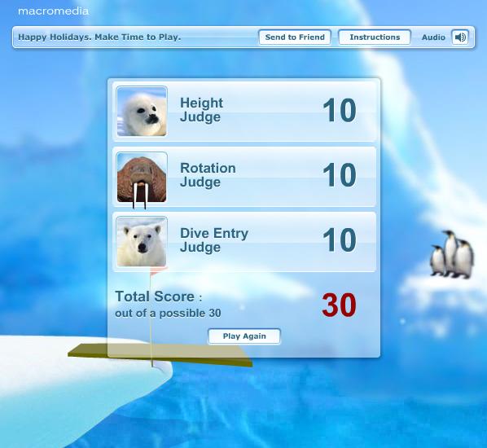Click the group of penguins on ice
Screen dimensions: 487x448
pyautogui.click(x=452, y=254)
